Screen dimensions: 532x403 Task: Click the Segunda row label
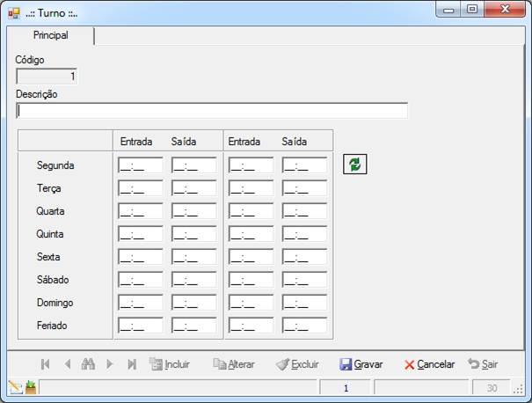tap(55, 165)
